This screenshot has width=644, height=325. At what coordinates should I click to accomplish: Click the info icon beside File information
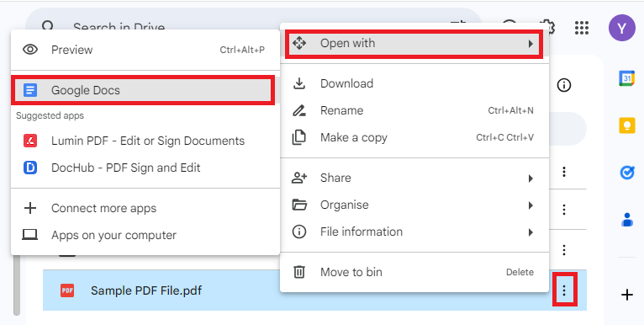point(299,232)
